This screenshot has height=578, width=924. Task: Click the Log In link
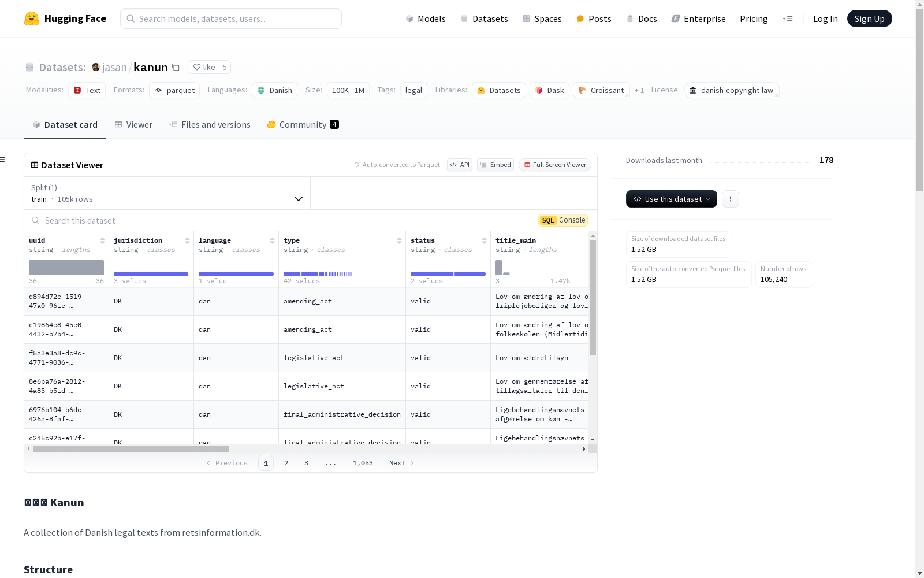coord(825,18)
